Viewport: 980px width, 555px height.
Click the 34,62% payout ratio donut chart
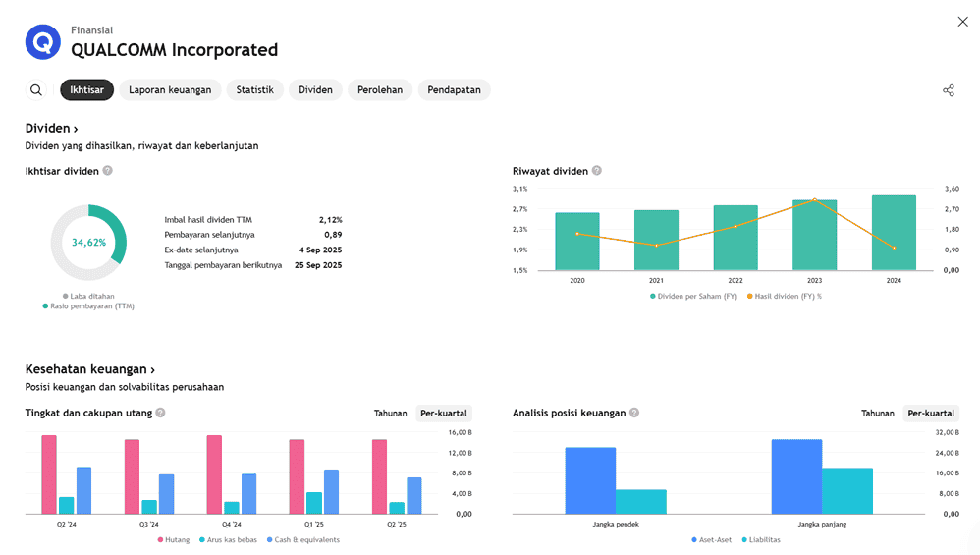(x=88, y=243)
